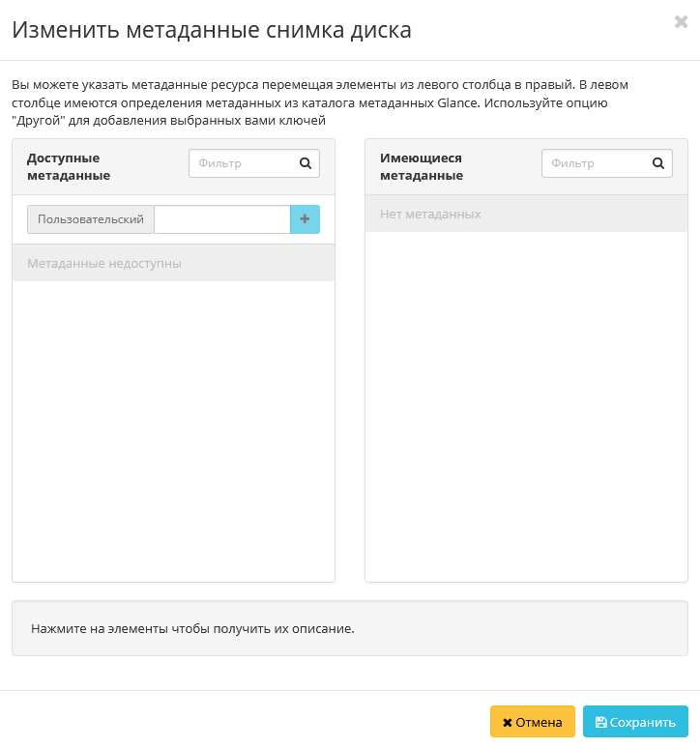Click the floppy disk icon on Сохранить

pos(600,722)
